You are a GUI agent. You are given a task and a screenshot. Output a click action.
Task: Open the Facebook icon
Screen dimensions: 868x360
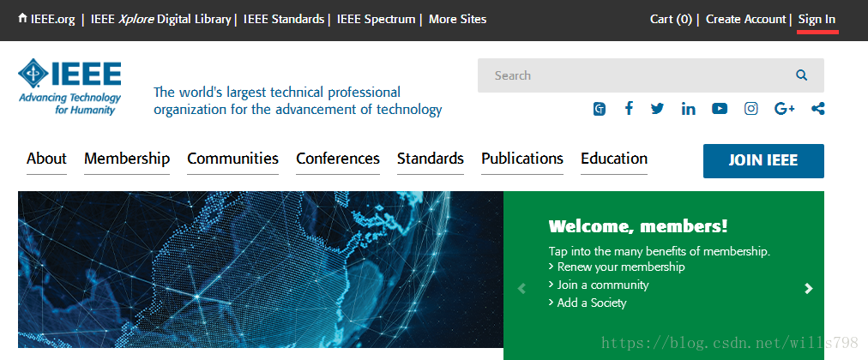629,108
